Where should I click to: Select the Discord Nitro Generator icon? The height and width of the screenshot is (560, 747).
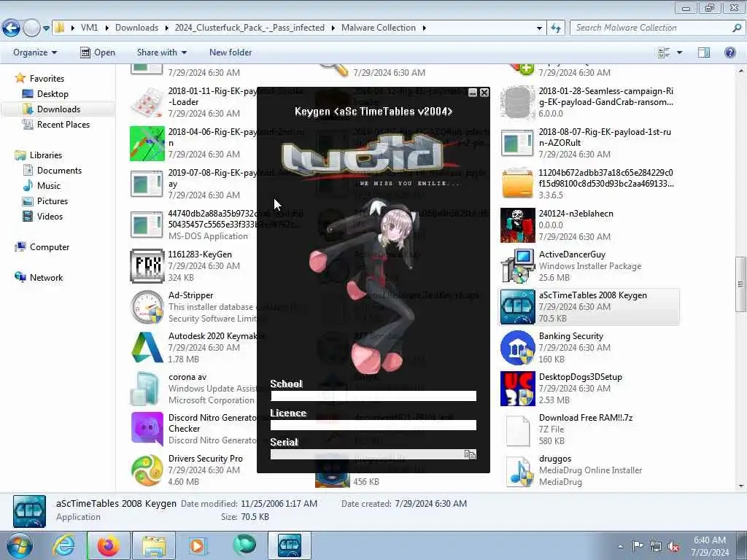point(147,429)
